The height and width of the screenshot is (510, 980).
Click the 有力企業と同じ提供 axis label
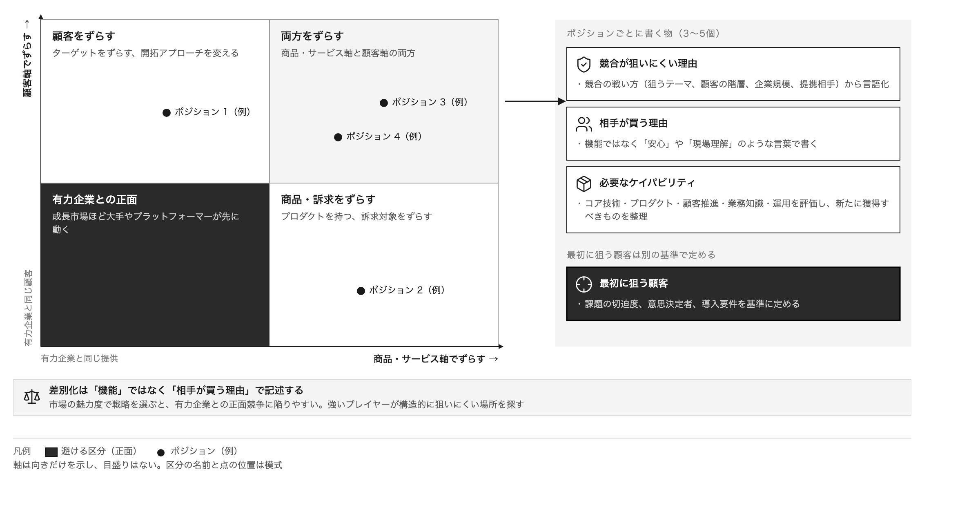(x=79, y=358)
